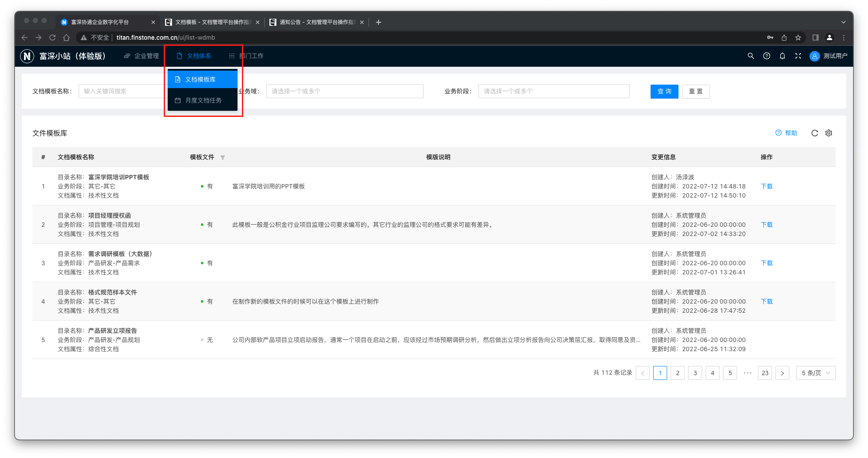Go forward in browser history
The image size is (868, 458).
(38, 38)
